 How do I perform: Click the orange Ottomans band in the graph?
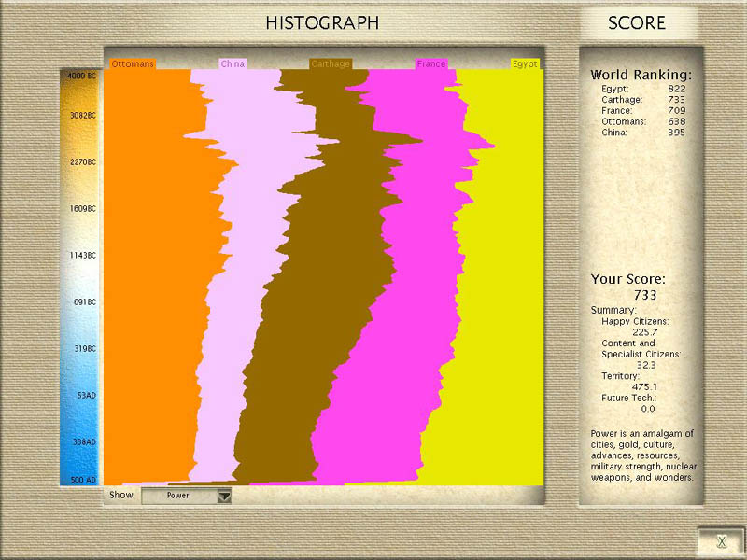tap(149, 280)
